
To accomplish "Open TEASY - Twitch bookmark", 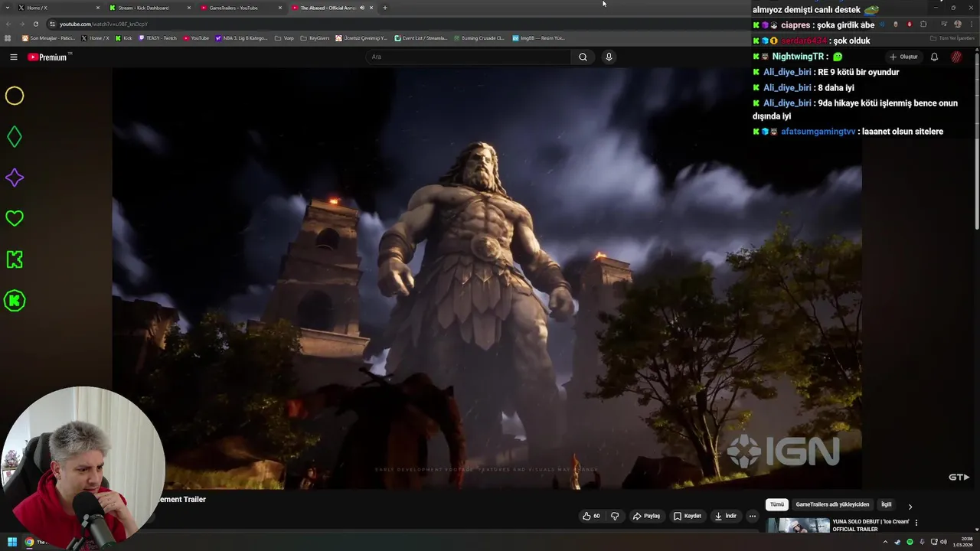I will pos(158,38).
